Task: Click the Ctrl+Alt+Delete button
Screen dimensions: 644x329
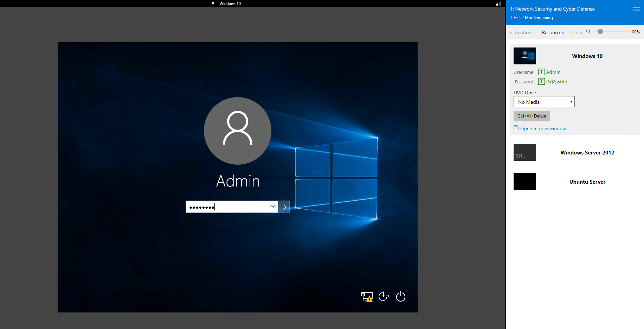Action: [532, 116]
